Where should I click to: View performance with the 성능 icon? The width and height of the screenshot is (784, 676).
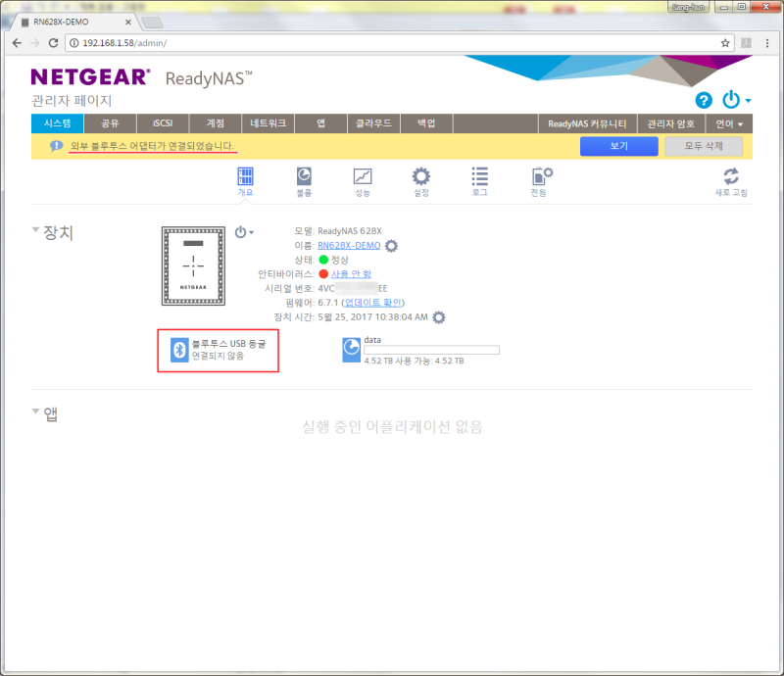click(362, 179)
